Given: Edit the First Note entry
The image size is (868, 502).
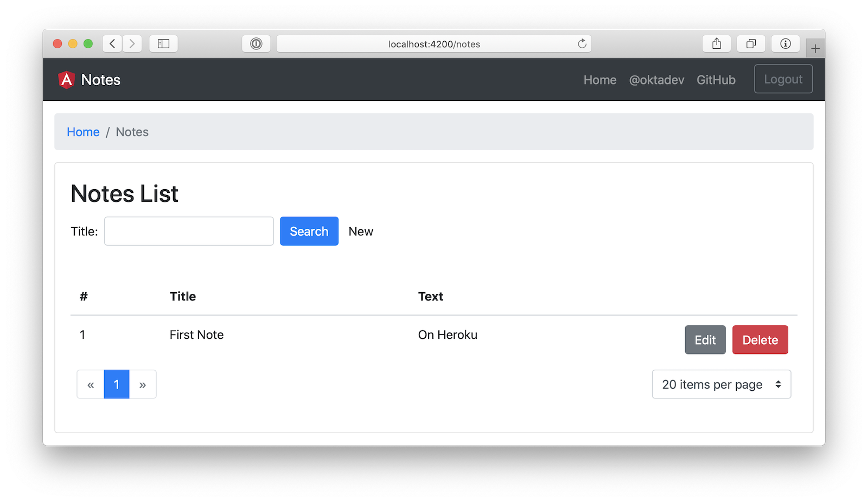Looking at the screenshot, I should coord(705,340).
